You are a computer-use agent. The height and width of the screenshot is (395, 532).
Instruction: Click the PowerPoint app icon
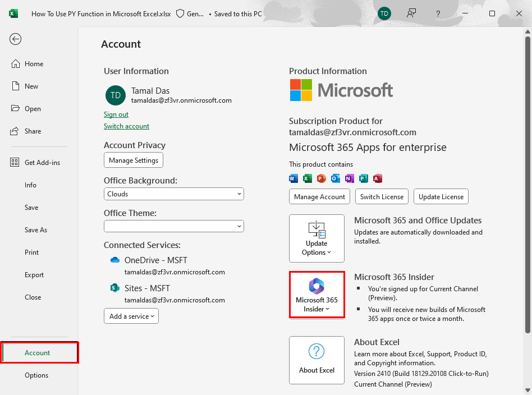pyautogui.click(x=322, y=178)
